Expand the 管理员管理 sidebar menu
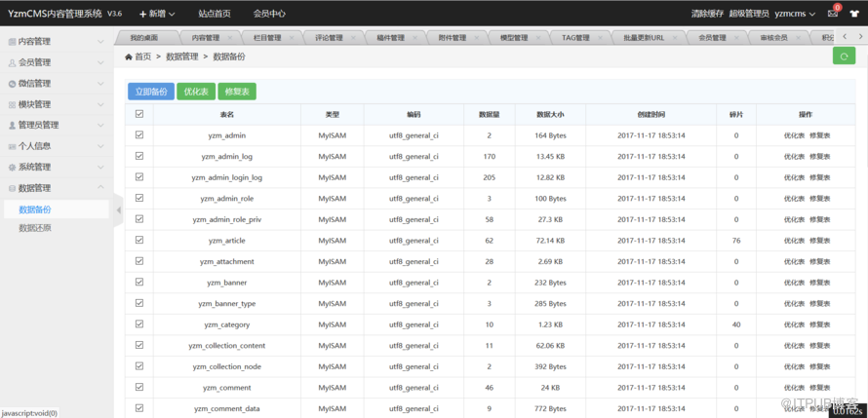Viewport: 868px width, 418px height. click(x=56, y=125)
